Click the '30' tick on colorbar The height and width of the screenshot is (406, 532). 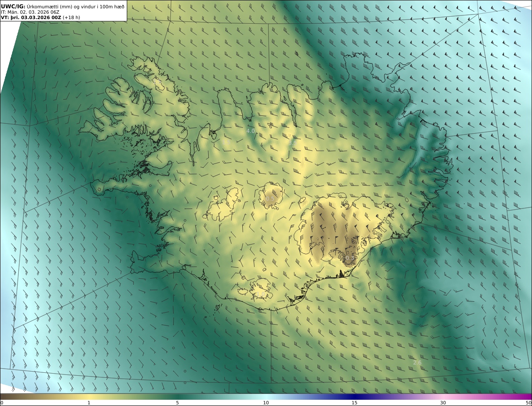[443, 403]
